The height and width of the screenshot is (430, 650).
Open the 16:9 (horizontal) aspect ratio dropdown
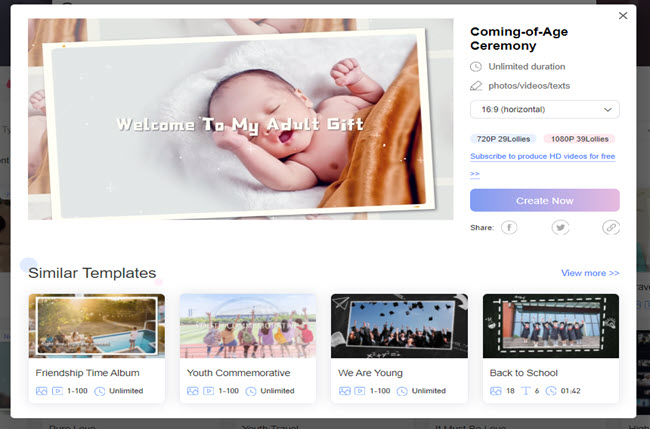click(x=544, y=110)
